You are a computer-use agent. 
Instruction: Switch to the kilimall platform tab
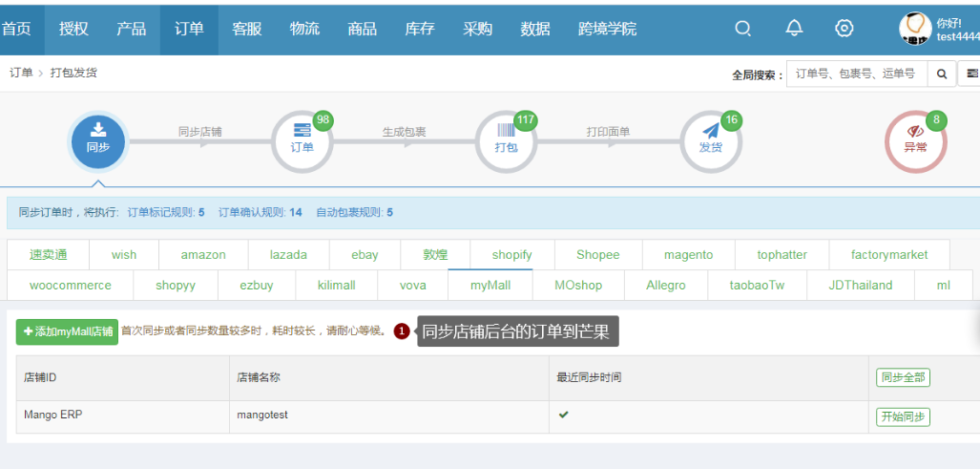coord(336,286)
